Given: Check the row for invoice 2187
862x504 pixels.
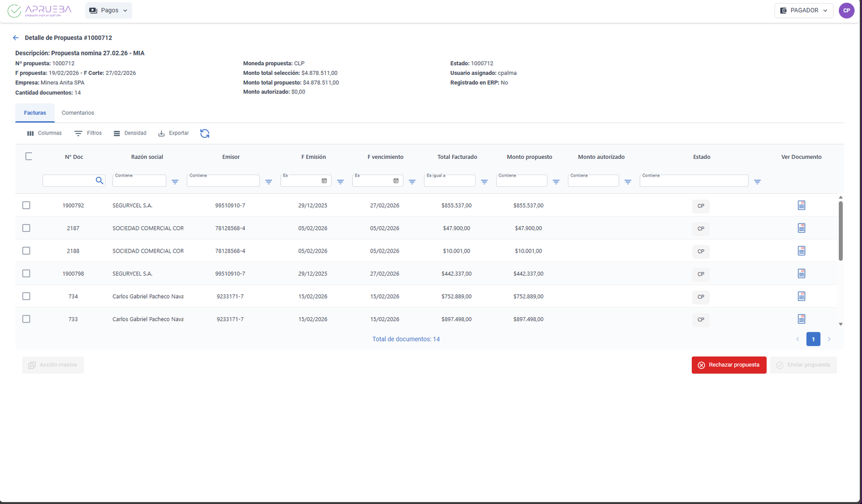Looking at the screenshot, I should click(x=26, y=228).
